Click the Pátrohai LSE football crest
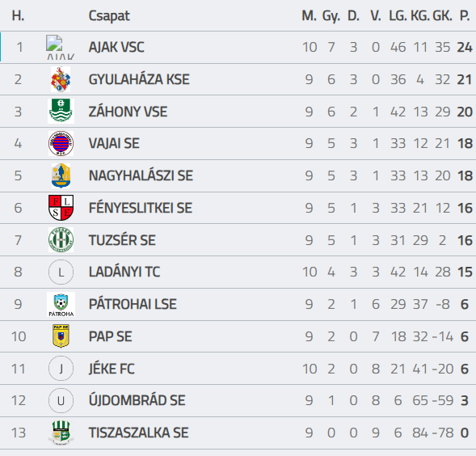 [x=61, y=305]
